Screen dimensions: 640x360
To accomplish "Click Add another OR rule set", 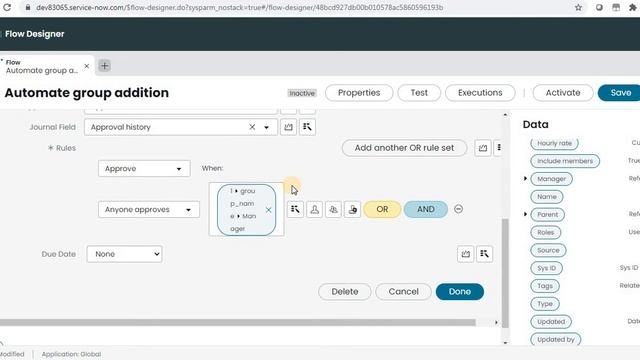I will (x=404, y=148).
